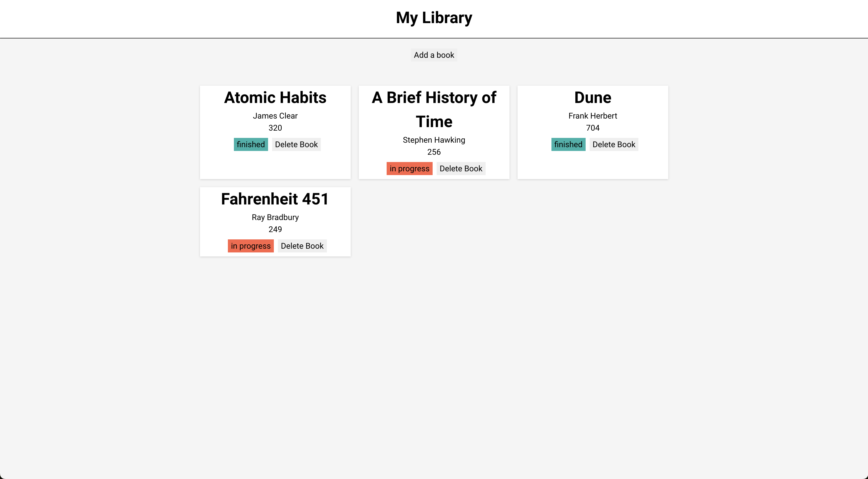Screen dimensions: 868x479
Task: Click the Dune book title
Action: click(593, 98)
